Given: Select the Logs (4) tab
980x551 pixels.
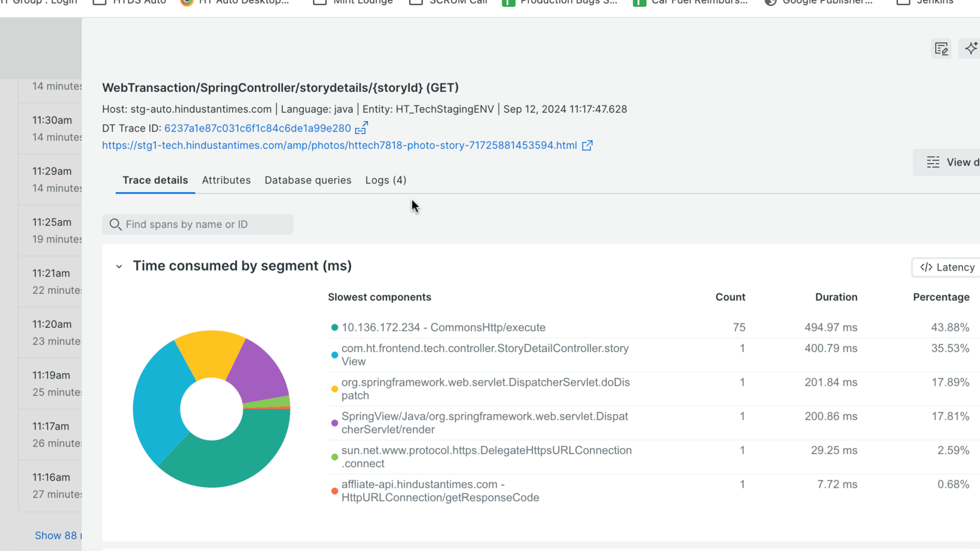Looking at the screenshot, I should [x=385, y=180].
